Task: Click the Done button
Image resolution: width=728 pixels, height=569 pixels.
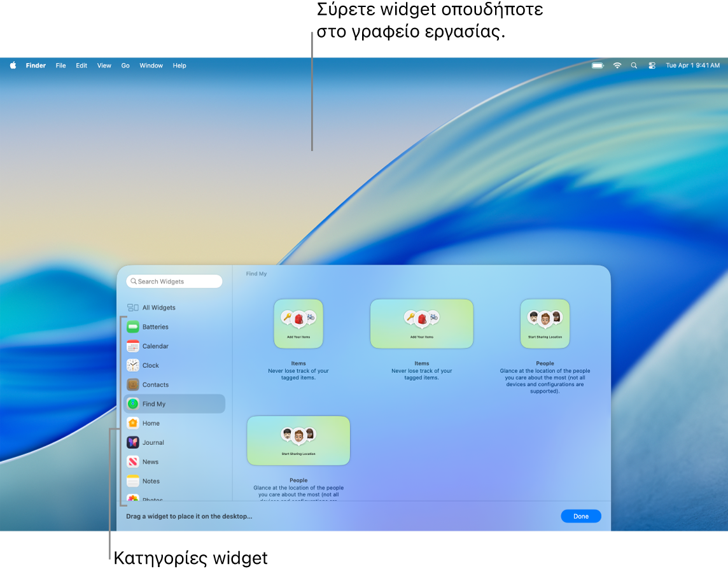Action: [580, 516]
